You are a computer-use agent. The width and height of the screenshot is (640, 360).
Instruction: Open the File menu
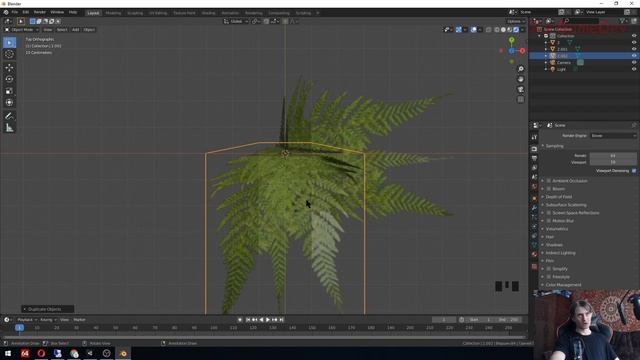pos(15,12)
